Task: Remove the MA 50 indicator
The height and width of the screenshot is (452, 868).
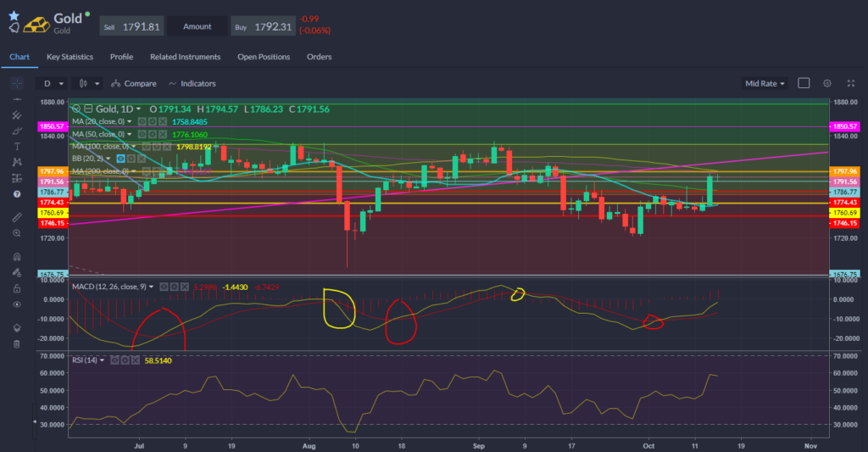Action: point(163,134)
